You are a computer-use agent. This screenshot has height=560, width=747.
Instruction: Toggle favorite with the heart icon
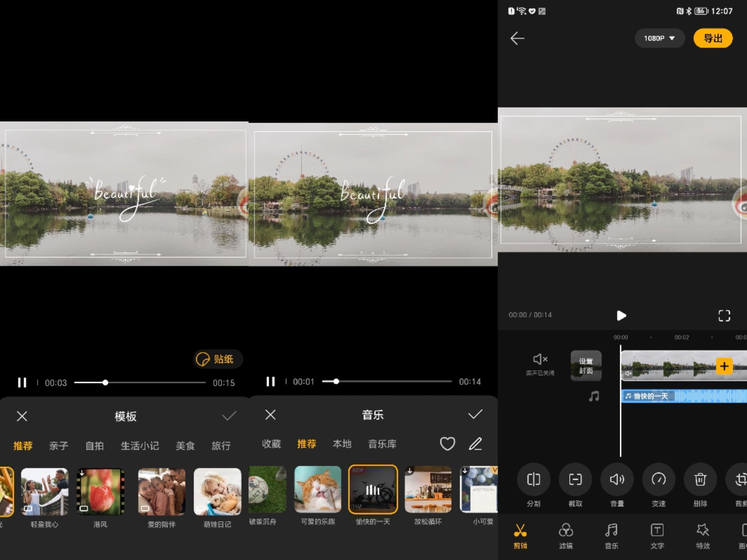447,444
